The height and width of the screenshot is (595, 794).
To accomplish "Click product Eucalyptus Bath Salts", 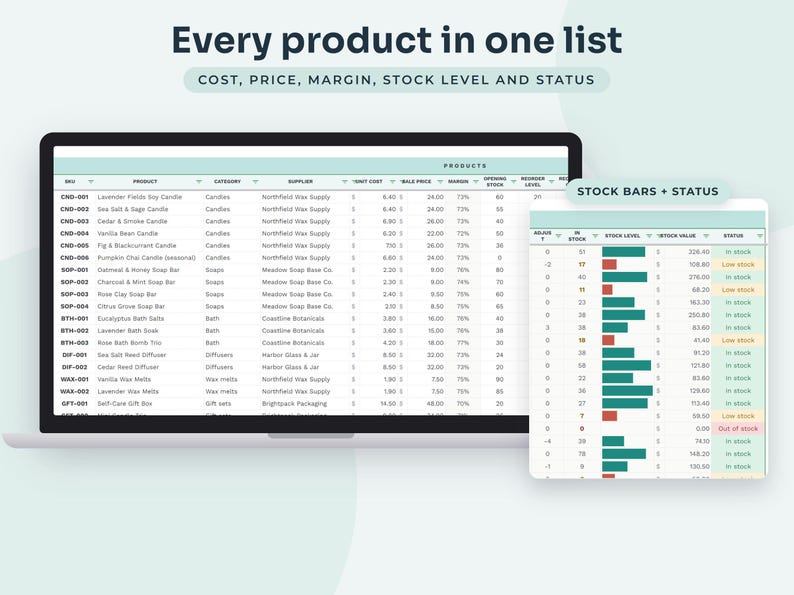I will pyautogui.click(x=131, y=319).
